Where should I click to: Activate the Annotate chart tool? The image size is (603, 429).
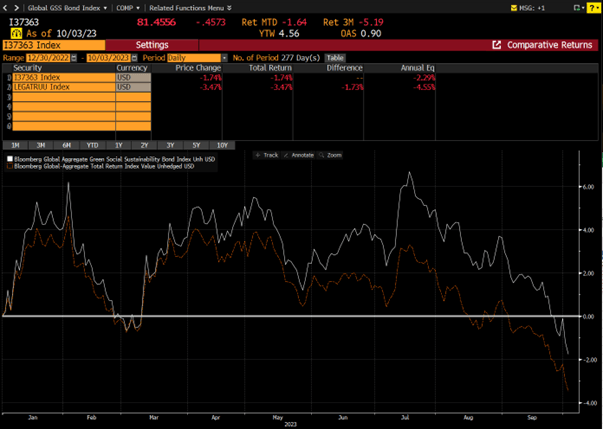point(299,155)
